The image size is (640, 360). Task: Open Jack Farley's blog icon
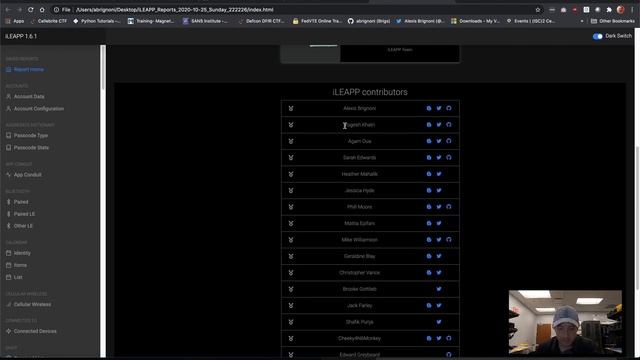pos(429,305)
